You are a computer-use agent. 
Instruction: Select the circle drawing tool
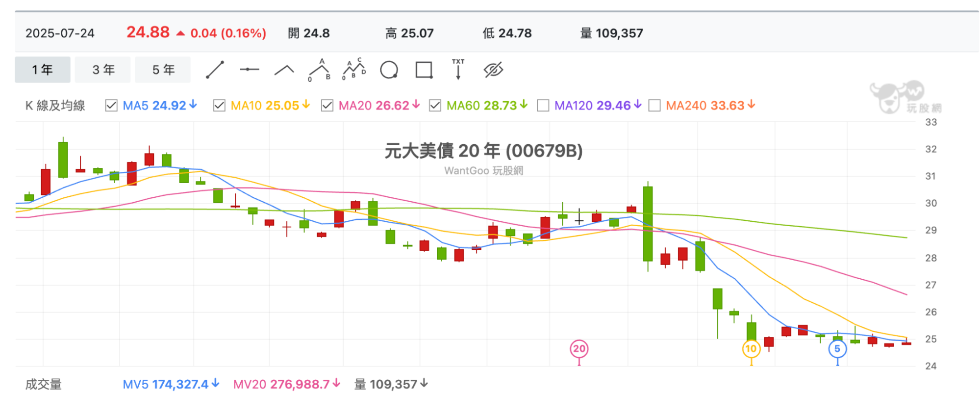click(x=389, y=70)
